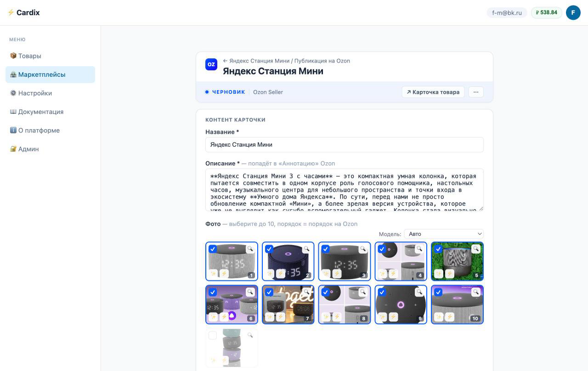The image size is (588, 371).
Task: Click the lightning bolt icon on photo 4
Action: (394, 274)
